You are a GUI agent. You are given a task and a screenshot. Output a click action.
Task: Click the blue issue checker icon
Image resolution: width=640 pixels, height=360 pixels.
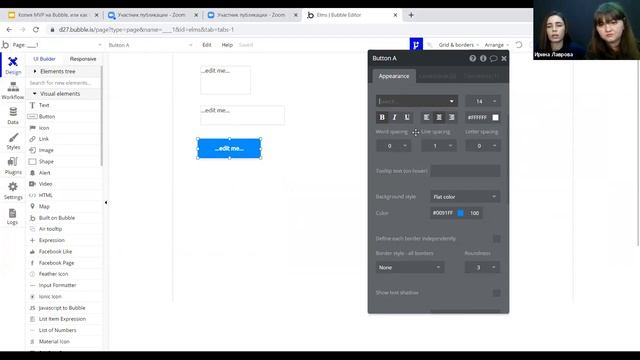[416, 44]
